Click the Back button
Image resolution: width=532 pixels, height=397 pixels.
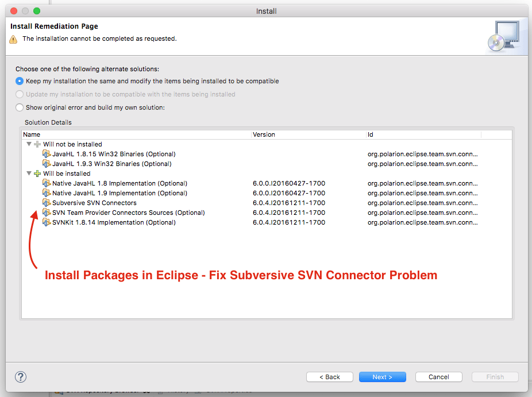(x=330, y=377)
